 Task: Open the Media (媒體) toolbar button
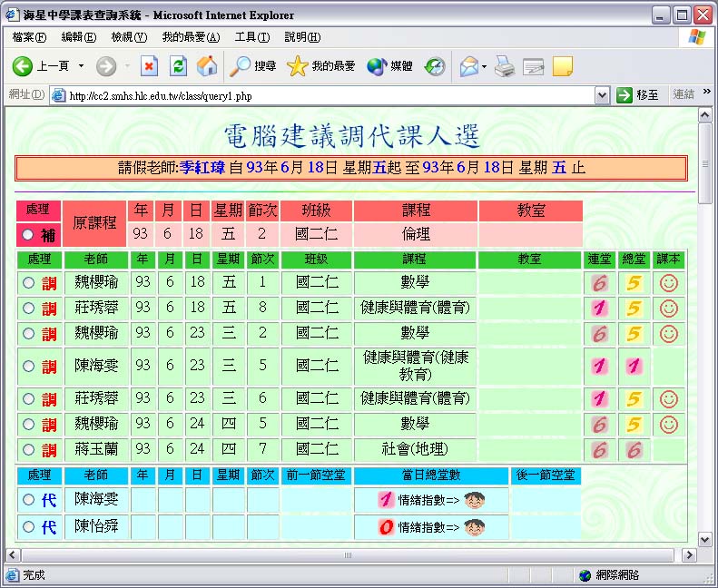389,66
